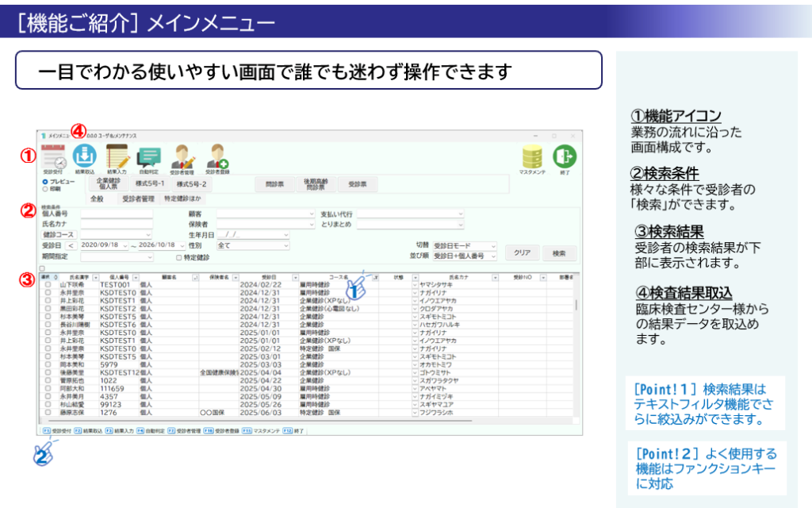Screen dimensions: 812x508
Task: Click the 受診者登録 add-person icon
Action: (217, 156)
